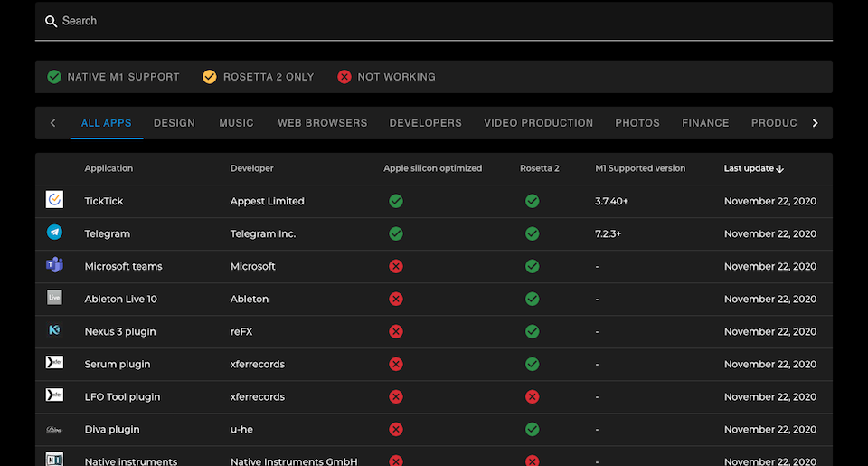Click the yellow Rosetta 2 Only check icon
This screenshot has height=466, width=868.
(209, 77)
